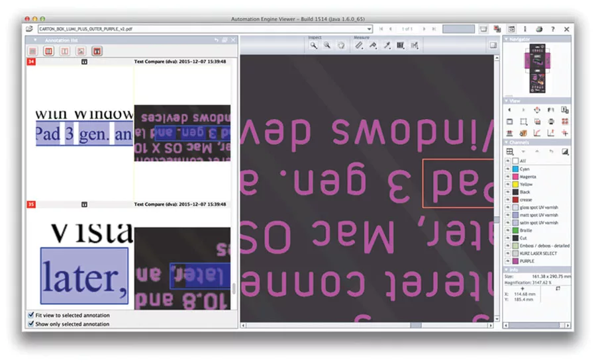Click the red grid icon in View panel
596x364 pixels.
pyautogui.click(x=565, y=122)
